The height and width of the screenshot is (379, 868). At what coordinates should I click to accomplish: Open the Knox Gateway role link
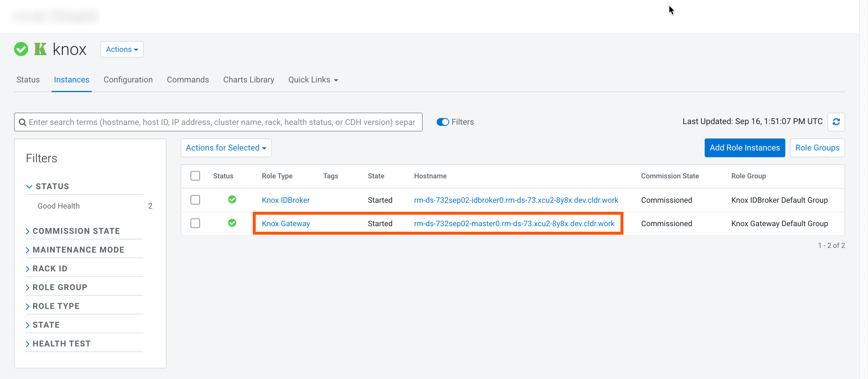285,224
